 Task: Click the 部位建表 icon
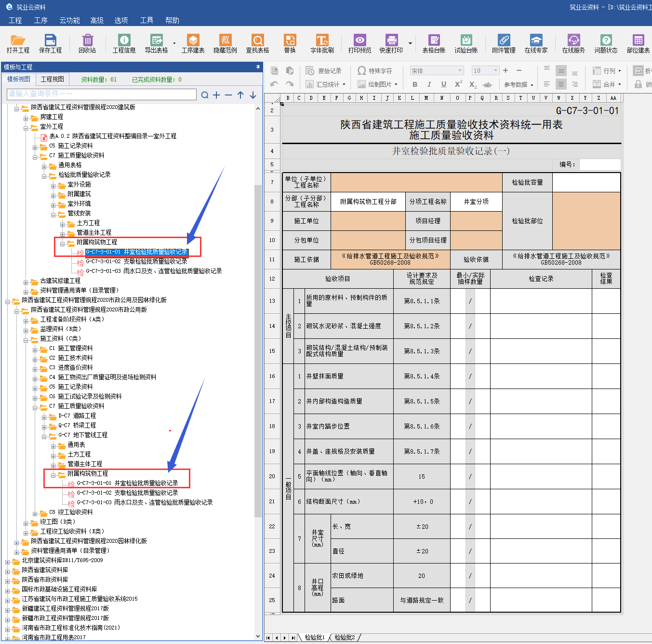click(x=638, y=43)
